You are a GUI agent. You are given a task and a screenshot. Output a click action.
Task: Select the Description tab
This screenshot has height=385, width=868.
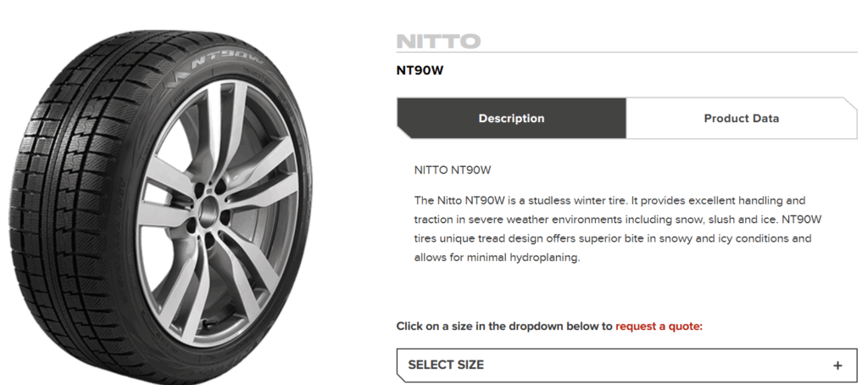(511, 118)
